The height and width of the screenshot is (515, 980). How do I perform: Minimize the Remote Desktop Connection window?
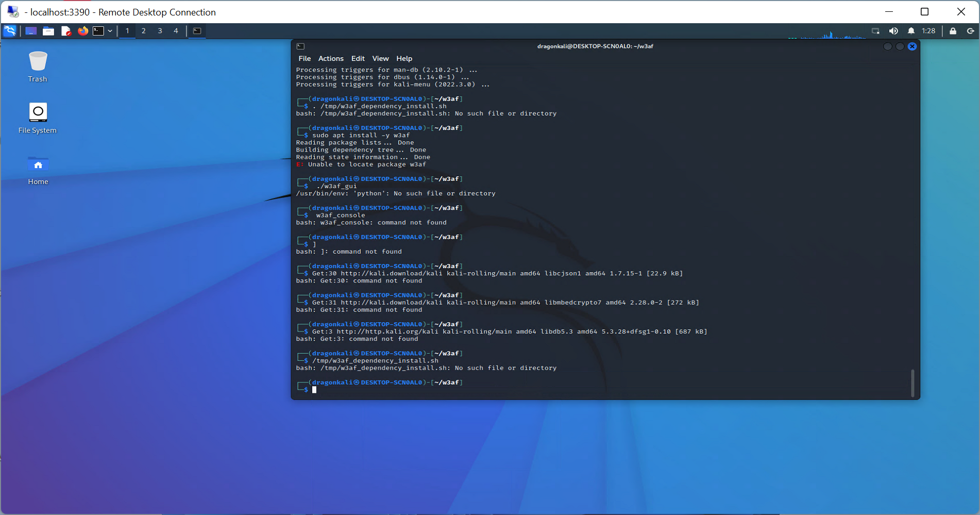[x=889, y=11]
